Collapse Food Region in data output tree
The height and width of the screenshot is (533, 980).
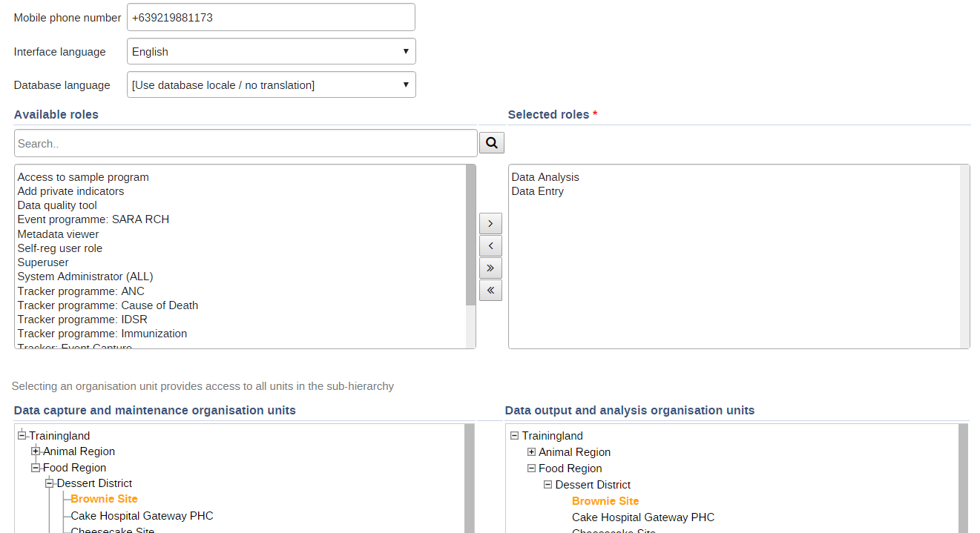tap(531, 469)
